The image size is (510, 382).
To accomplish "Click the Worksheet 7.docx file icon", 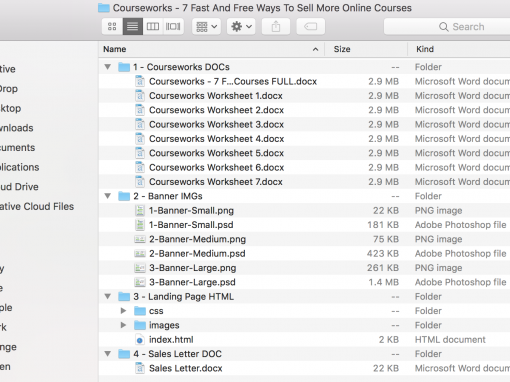I will tap(140, 182).
